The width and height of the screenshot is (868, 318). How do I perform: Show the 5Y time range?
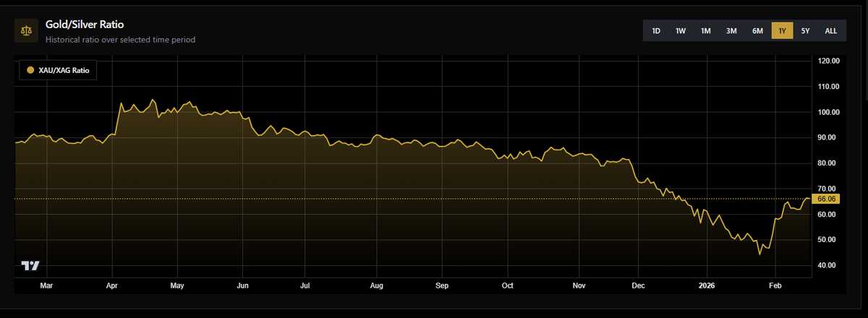(x=805, y=30)
